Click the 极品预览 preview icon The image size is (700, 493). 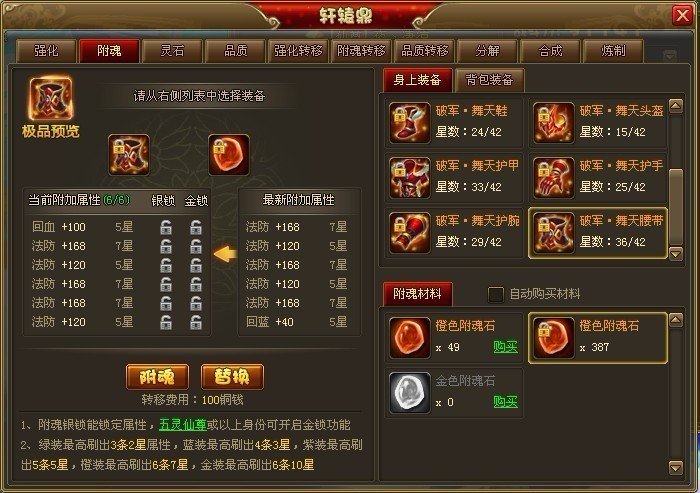tap(51, 99)
